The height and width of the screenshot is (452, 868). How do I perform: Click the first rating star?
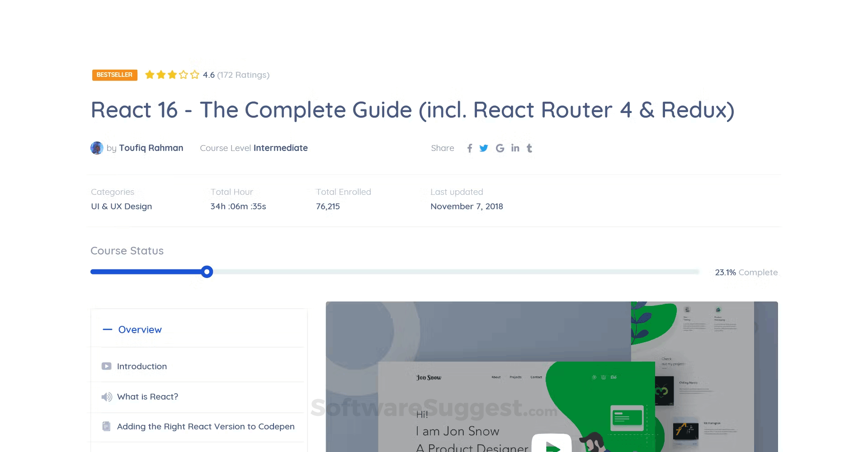pyautogui.click(x=150, y=75)
